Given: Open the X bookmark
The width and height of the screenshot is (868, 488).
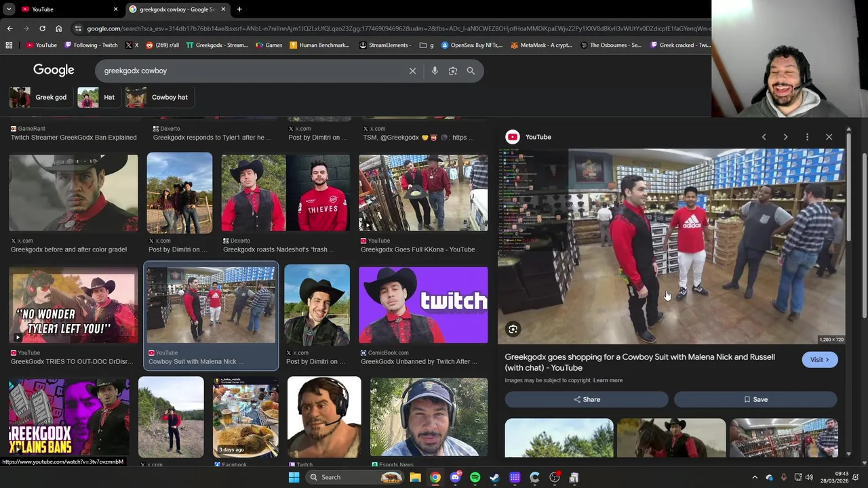Looking at the screenshot, I should (x=132, y=45).
